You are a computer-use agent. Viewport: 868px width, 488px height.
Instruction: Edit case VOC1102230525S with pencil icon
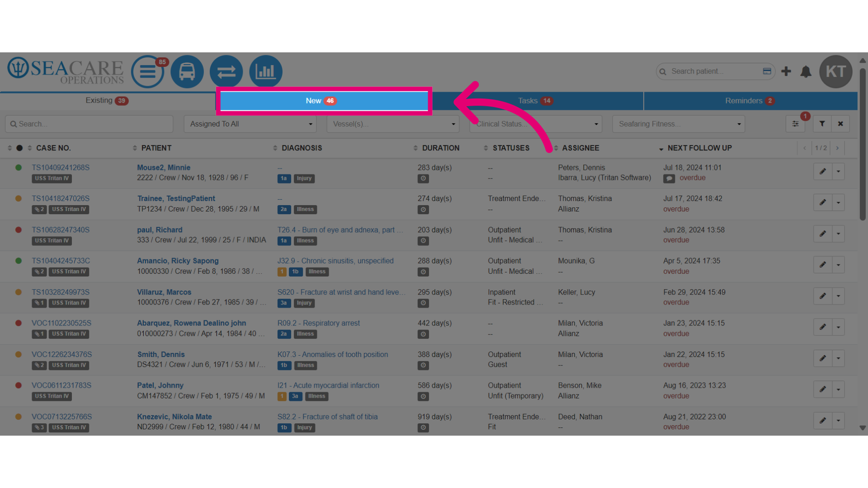823,327
